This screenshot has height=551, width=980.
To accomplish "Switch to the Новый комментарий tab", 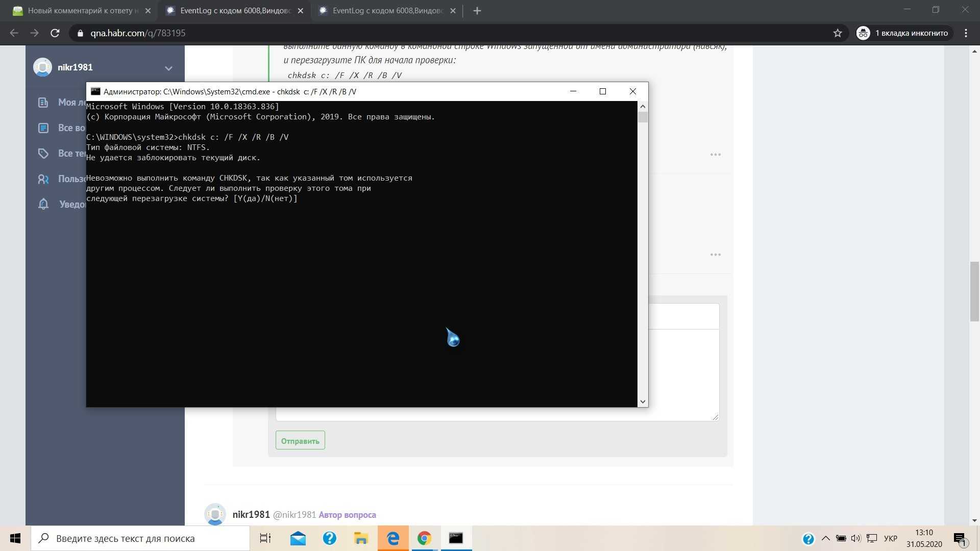I will pos(82,11).
